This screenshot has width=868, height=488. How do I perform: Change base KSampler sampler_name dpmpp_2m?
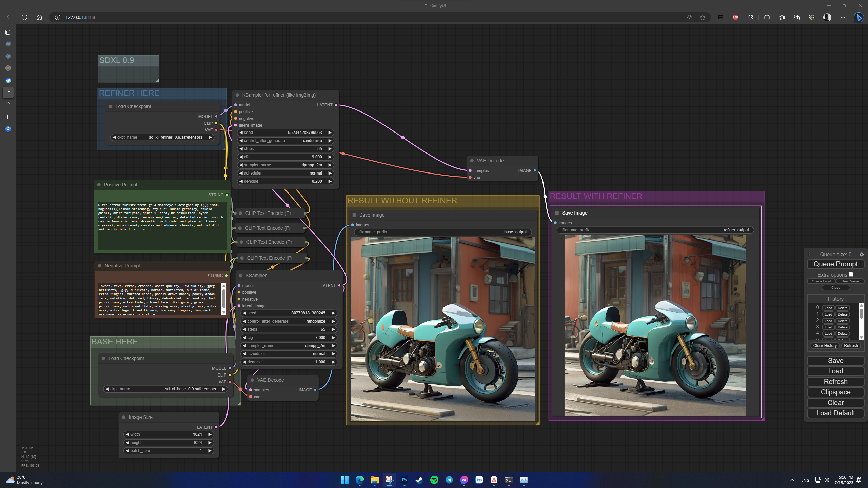[289, 346]
